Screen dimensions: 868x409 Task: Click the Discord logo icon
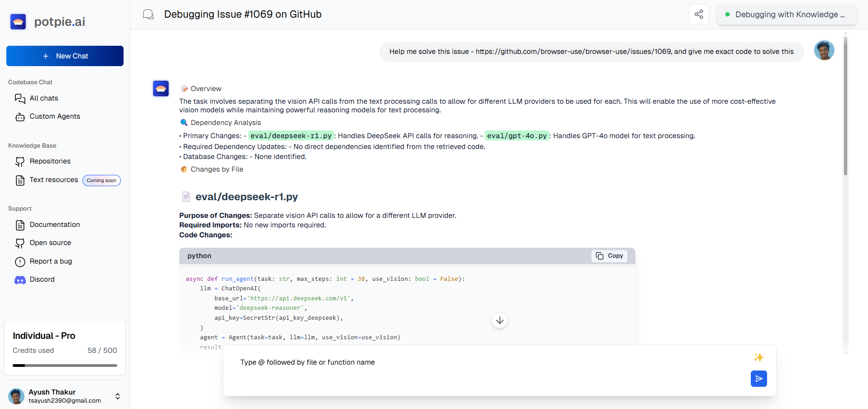[20, 280]
